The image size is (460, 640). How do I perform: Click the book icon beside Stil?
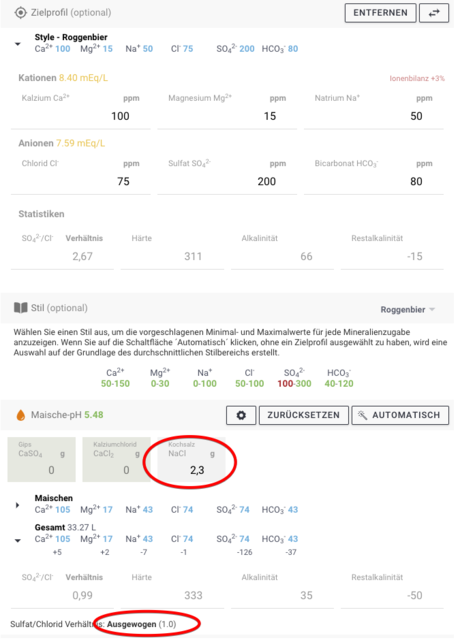(20, 307)
